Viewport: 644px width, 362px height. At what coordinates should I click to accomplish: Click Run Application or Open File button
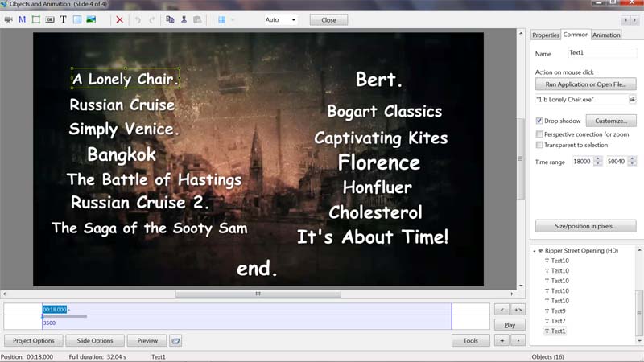coord(586,84)
